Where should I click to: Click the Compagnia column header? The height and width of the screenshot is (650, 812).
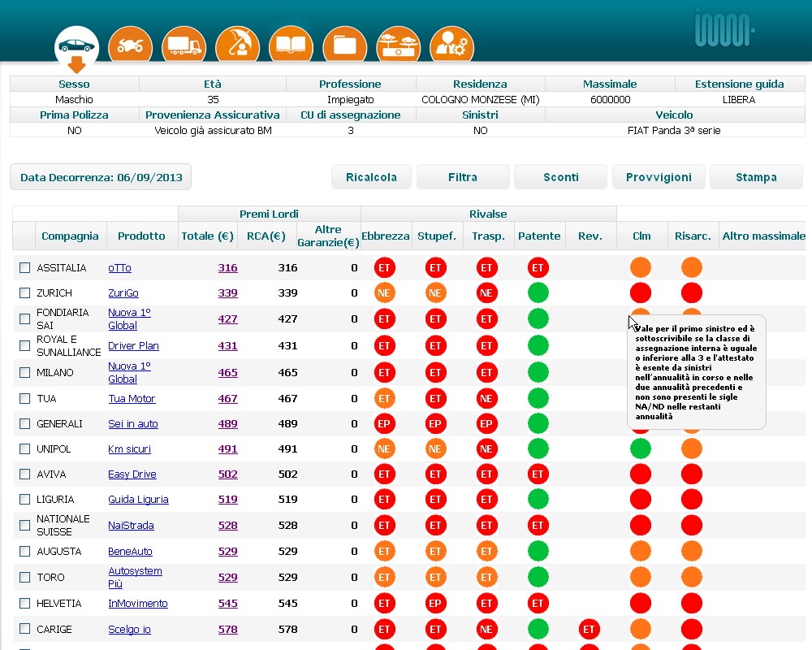(70, 236)
